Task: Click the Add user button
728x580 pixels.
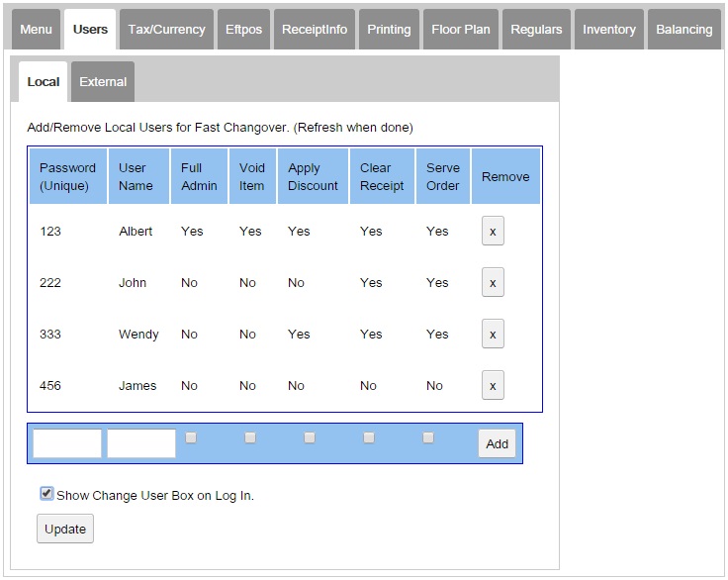Action: pos(497,443)
